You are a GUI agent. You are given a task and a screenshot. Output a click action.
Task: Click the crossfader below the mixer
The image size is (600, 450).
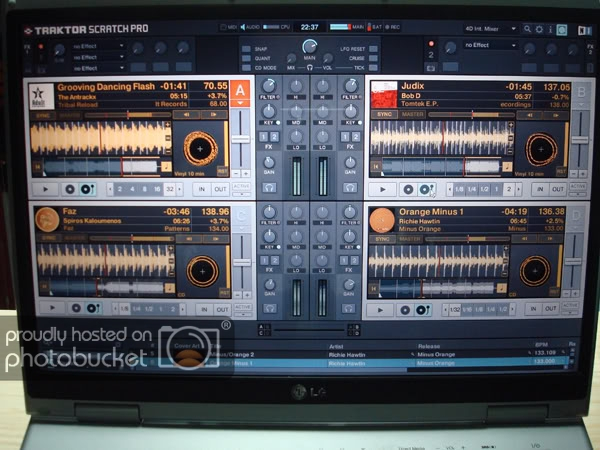[x=309, y=330]
